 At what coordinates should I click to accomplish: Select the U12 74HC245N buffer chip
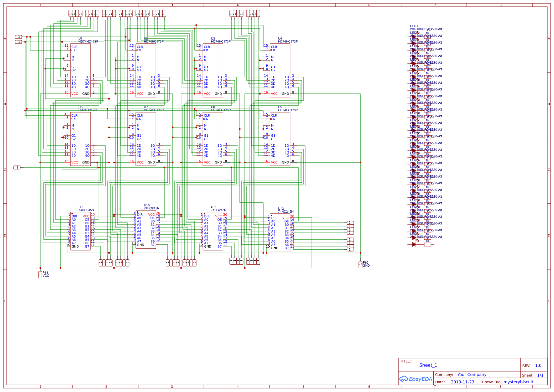tap(280, 233)
